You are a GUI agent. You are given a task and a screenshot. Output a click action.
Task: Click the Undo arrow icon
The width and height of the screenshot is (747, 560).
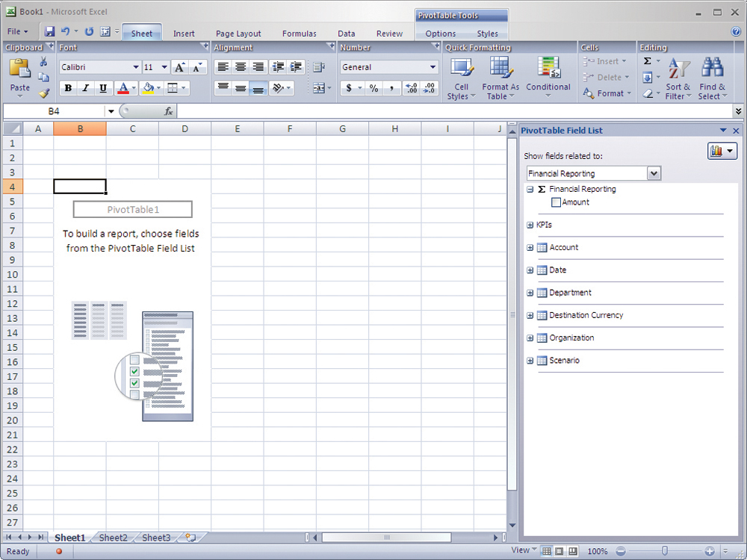pyautogui.click(x=66, y=31)
